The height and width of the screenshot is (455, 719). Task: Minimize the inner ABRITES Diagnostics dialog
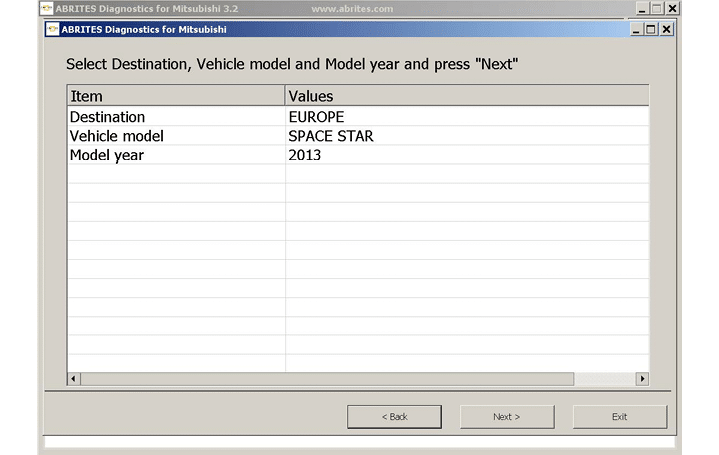637,29
